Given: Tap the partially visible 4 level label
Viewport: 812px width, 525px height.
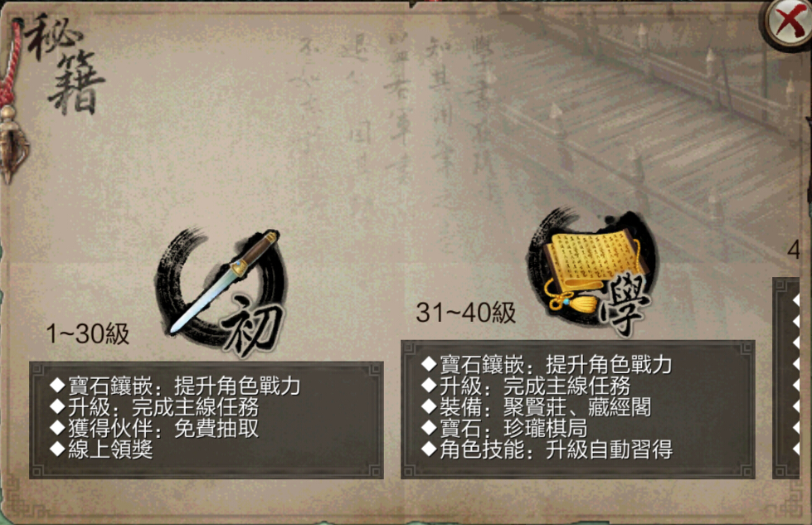Looking at the screenshot, I should 794,250.
